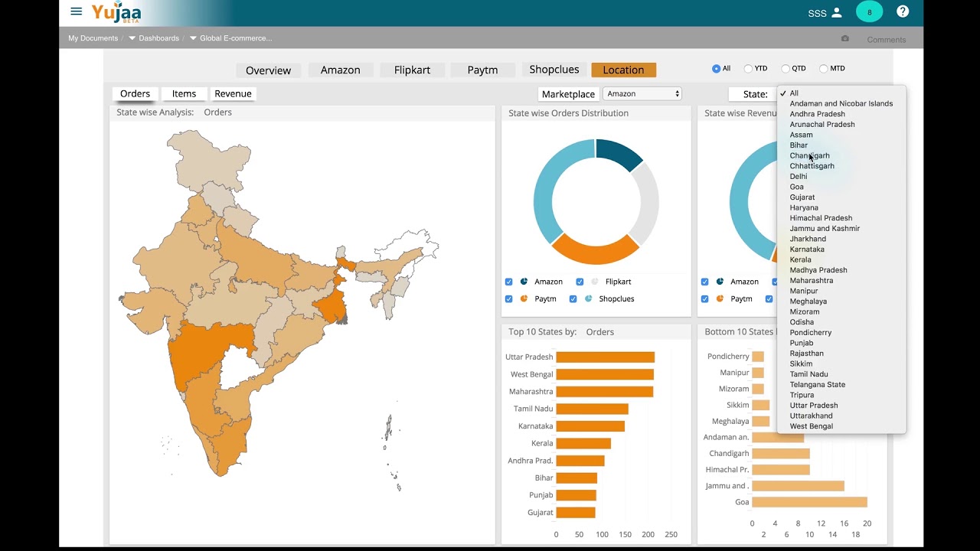Screen dimensions: 980x551
Task: Click Jammu and Kashmir bar in Bottom 10
Action: point(798,486)
